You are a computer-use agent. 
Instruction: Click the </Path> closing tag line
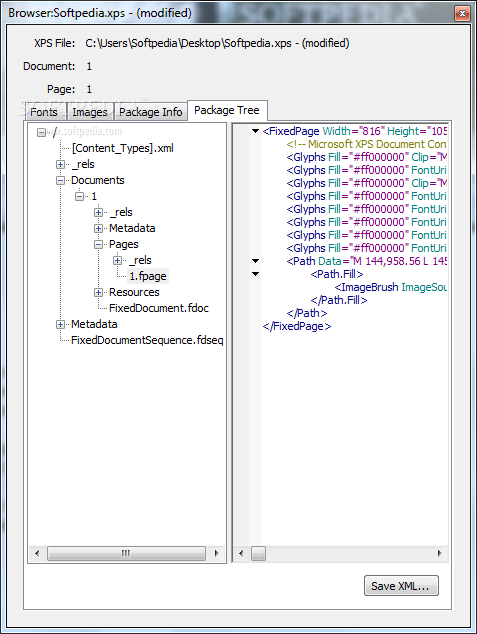point(307,313)
